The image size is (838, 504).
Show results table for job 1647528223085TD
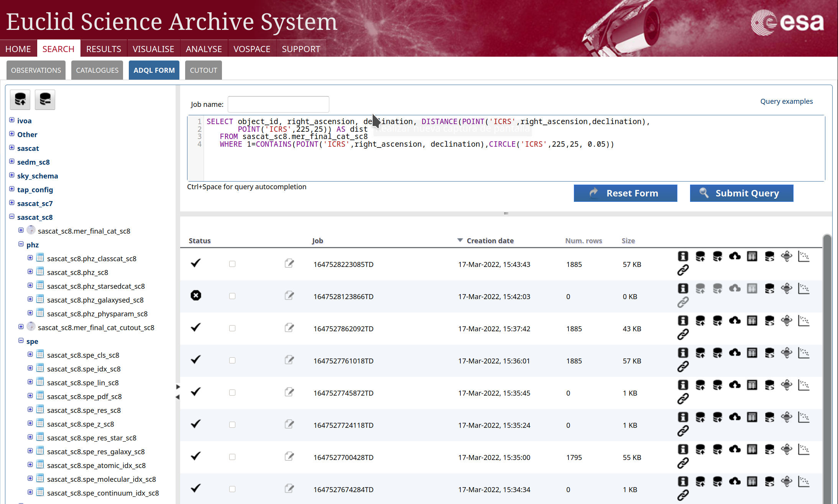[x=752, y=256]
